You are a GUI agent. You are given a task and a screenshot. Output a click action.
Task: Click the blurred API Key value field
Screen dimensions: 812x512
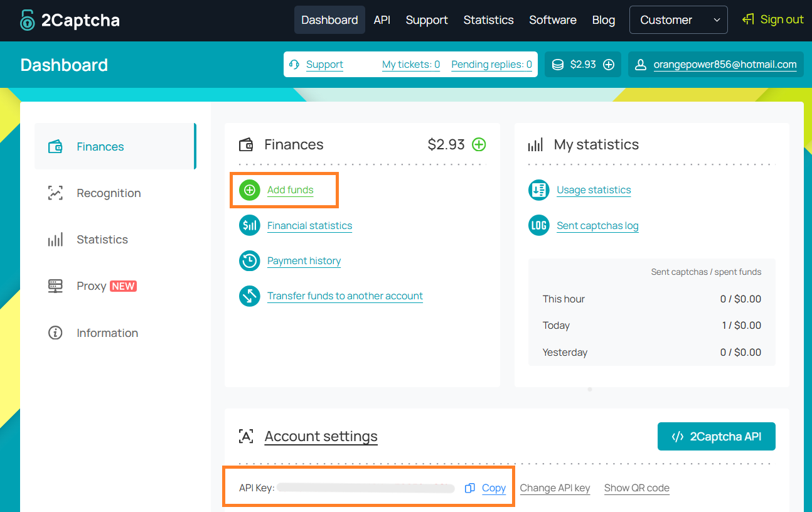366,488
